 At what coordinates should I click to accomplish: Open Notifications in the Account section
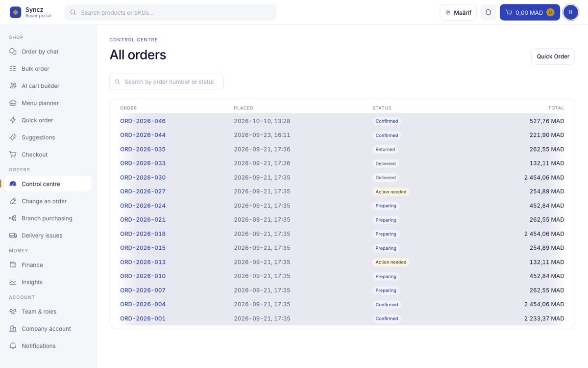click(48, 346)
